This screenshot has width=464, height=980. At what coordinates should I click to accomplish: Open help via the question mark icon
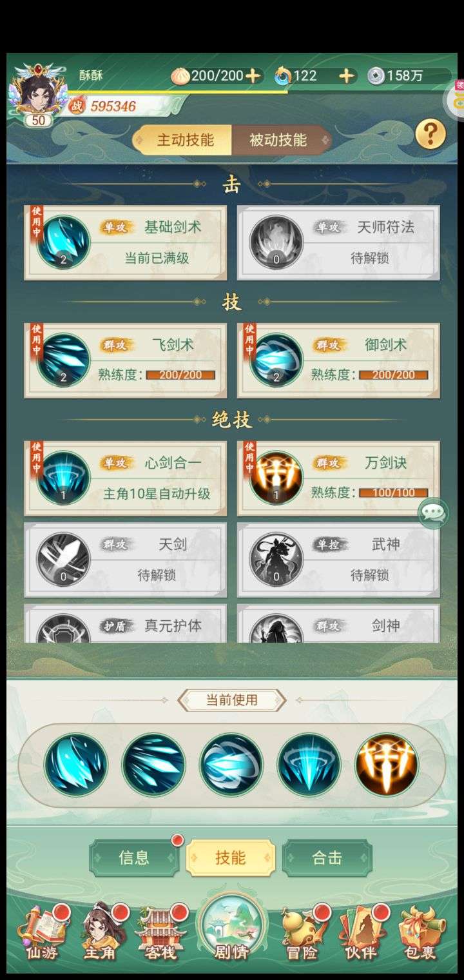tap(430, 134)
